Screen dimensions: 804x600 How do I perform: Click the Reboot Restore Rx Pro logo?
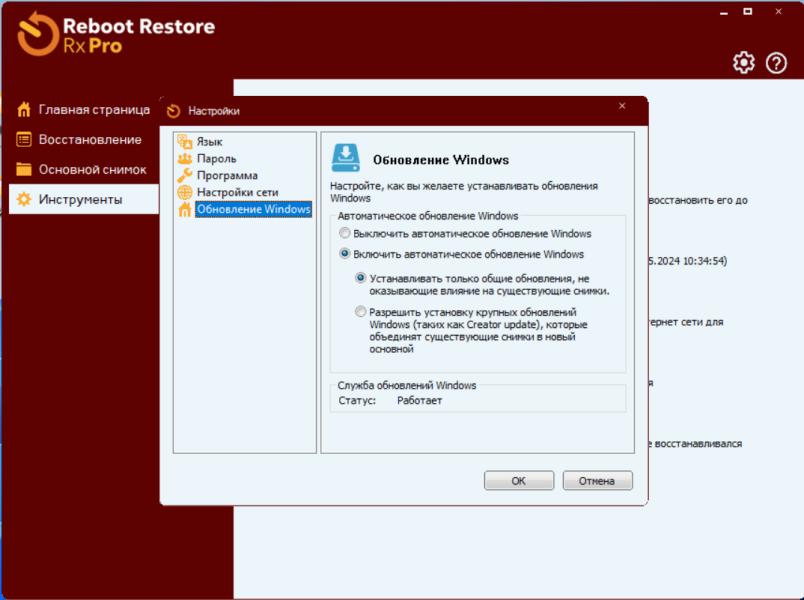[x=116, y=34]
